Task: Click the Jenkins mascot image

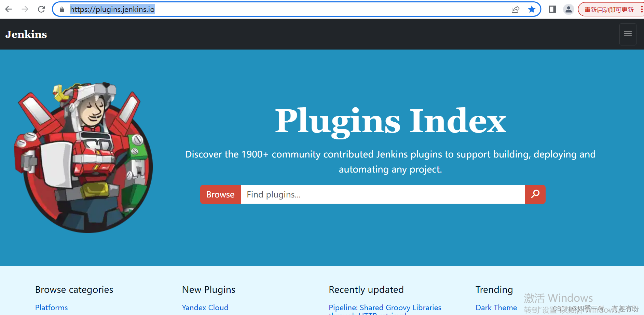Action: coord(83,157)
